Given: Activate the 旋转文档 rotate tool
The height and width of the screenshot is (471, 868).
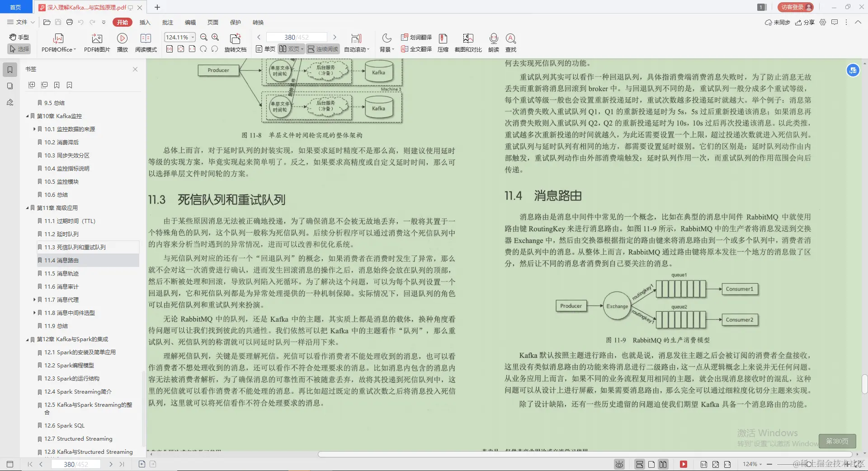Looking at the screenshot, I should point(236,42).
